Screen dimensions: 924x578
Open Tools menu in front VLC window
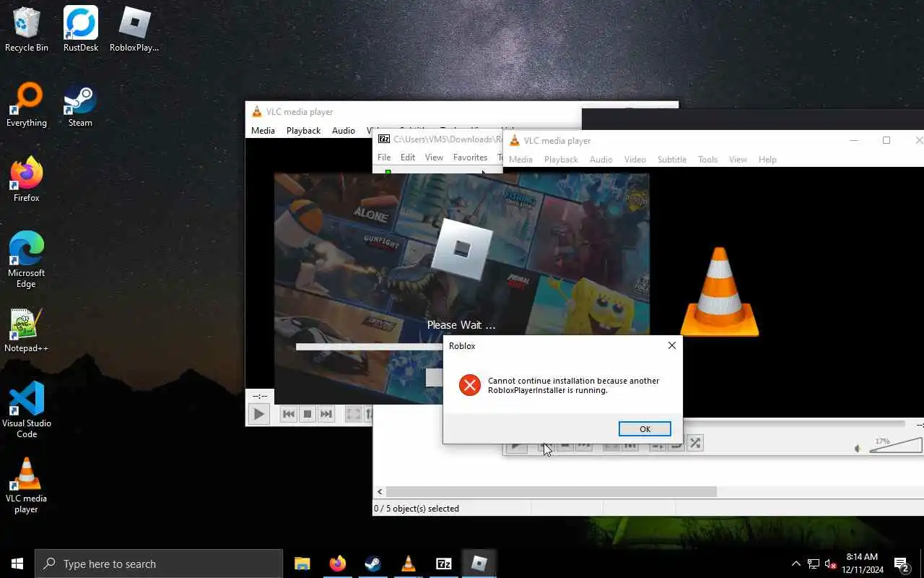click(x=707, y=160)
